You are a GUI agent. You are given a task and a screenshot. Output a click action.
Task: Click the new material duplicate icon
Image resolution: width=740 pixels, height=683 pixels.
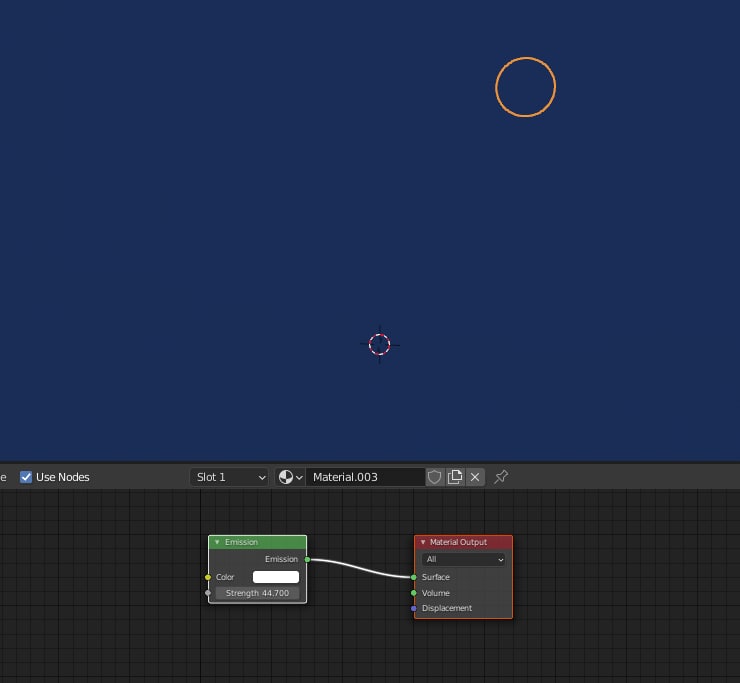click(x=454, y=477)
